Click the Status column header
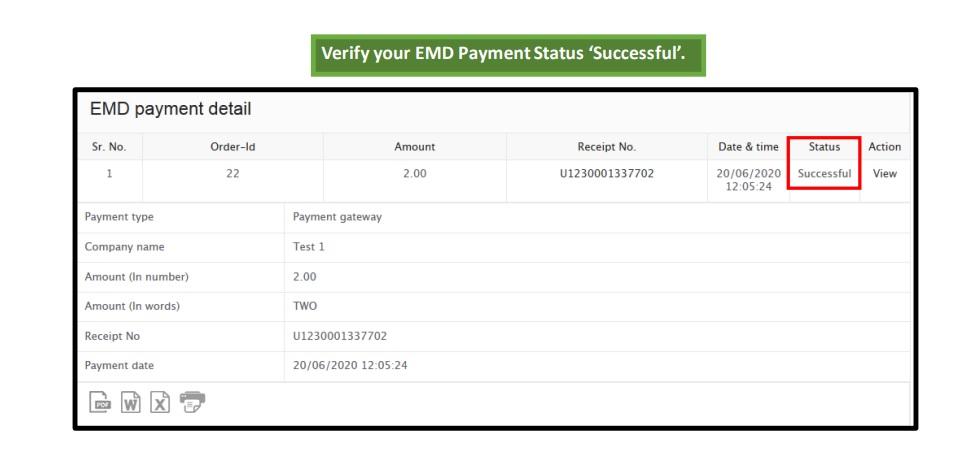This screenshot has height=461, width=972. pyautogui.click(x=824, y=147)
